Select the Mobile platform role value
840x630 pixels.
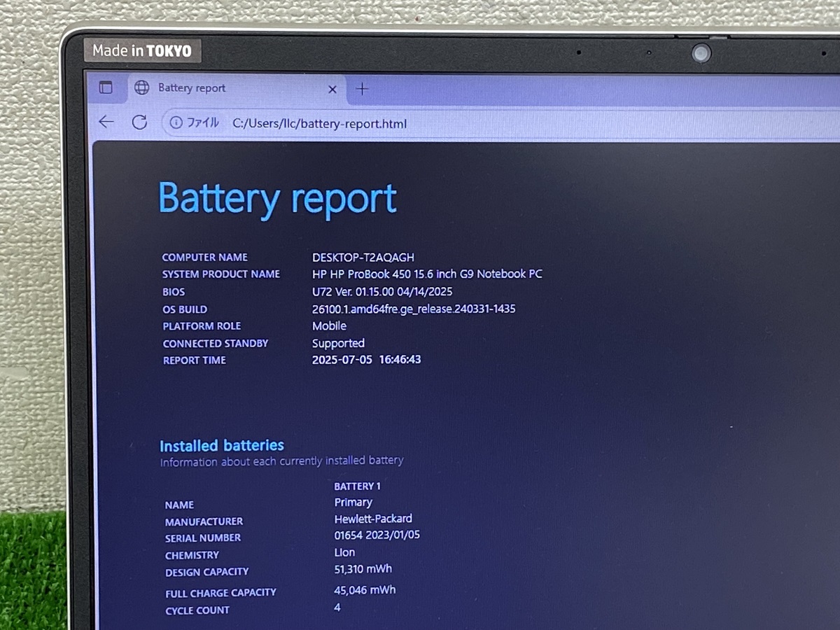point(329,325)
